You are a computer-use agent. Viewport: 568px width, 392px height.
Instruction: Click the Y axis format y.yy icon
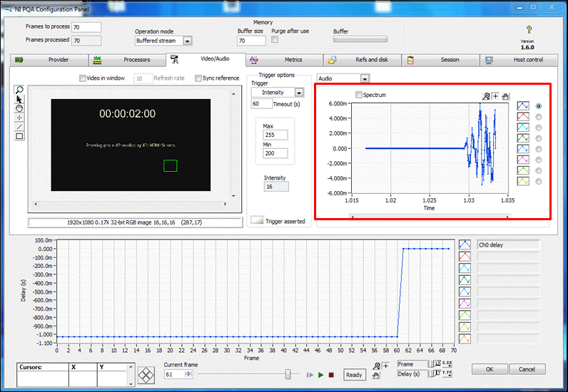[x=447, y=373]
